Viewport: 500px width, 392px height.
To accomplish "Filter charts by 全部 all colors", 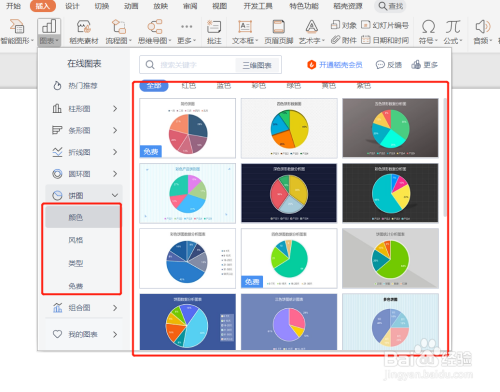I will coord(154,86).
